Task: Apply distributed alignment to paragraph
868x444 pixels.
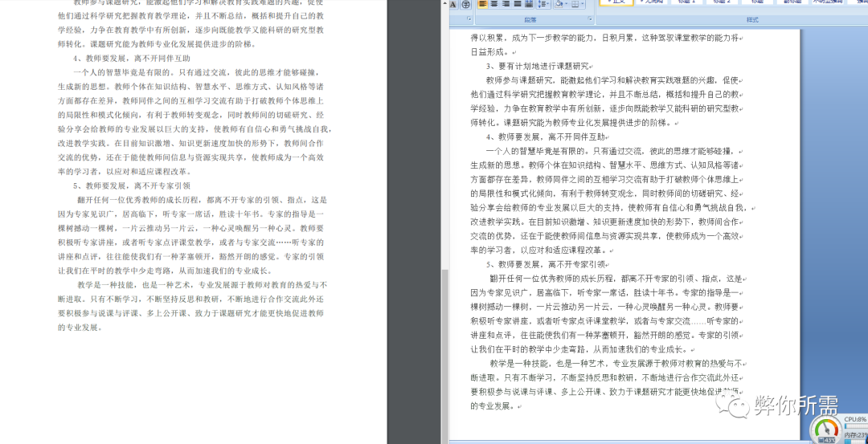Action: point(529,4)
